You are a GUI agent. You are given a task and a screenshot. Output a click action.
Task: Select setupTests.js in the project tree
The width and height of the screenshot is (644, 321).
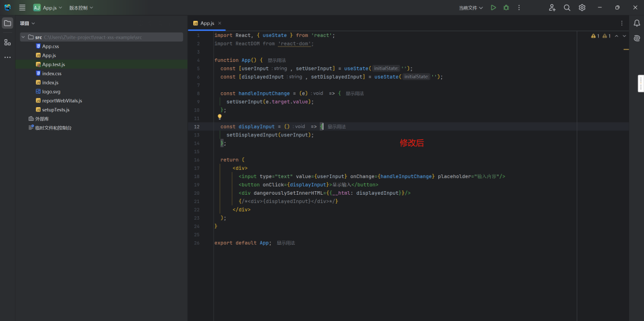coord(55,110)
